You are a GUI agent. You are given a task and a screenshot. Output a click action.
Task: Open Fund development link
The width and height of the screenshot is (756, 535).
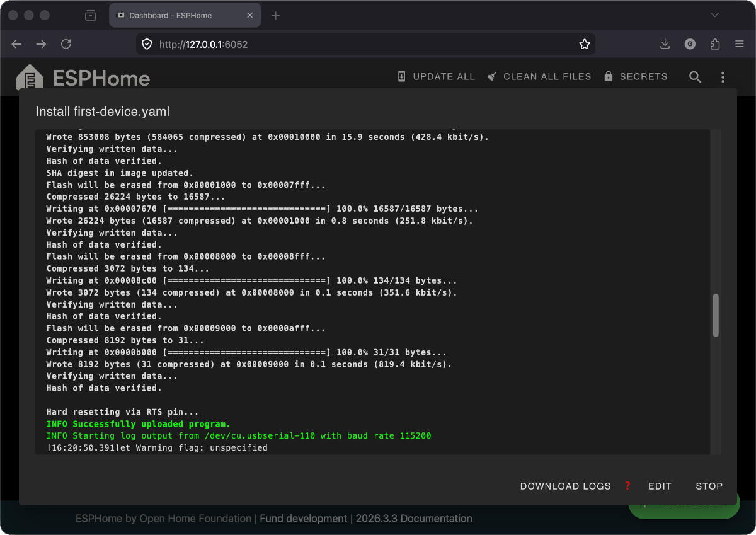point(304,519)
